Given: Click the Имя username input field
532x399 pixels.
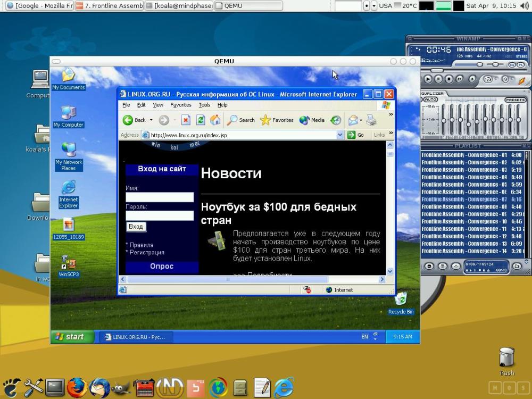Looking at the screenshot, I should click(160, 197).
